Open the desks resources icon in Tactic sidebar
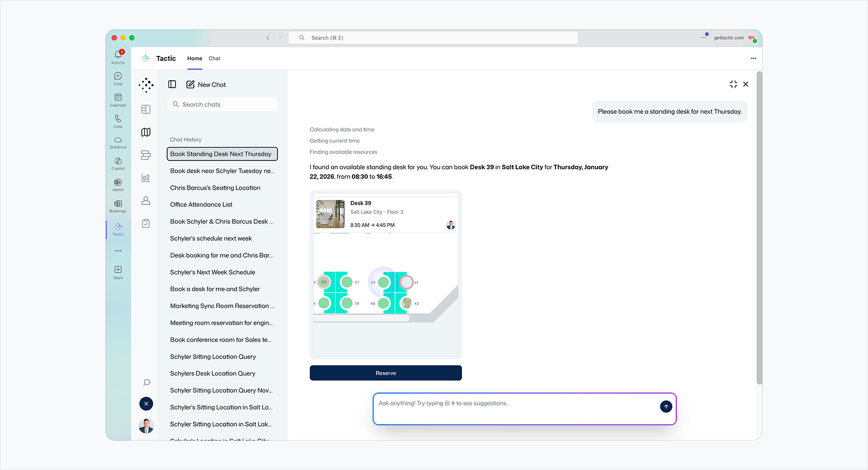Screen dimensions: 868x470 [146, 155]
